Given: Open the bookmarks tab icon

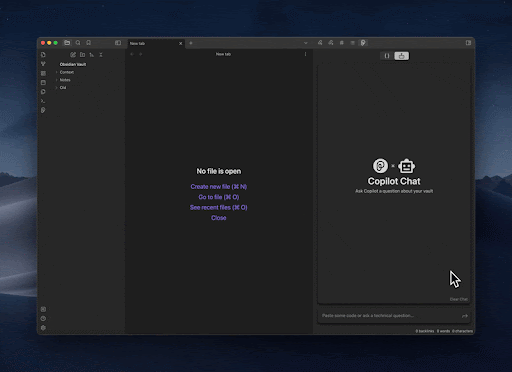Looking at the screenshot, I should pos(89,43).
